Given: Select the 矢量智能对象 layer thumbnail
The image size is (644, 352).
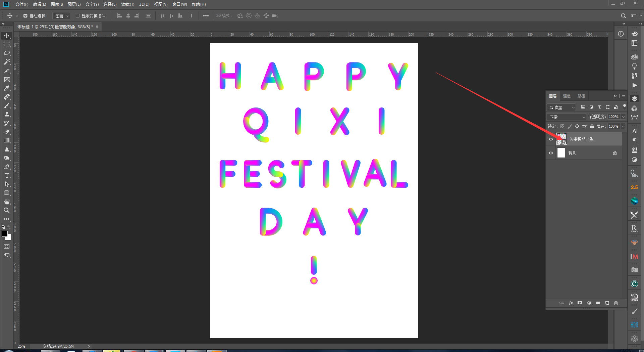Looking at the screenshot, I should point(561,139).
